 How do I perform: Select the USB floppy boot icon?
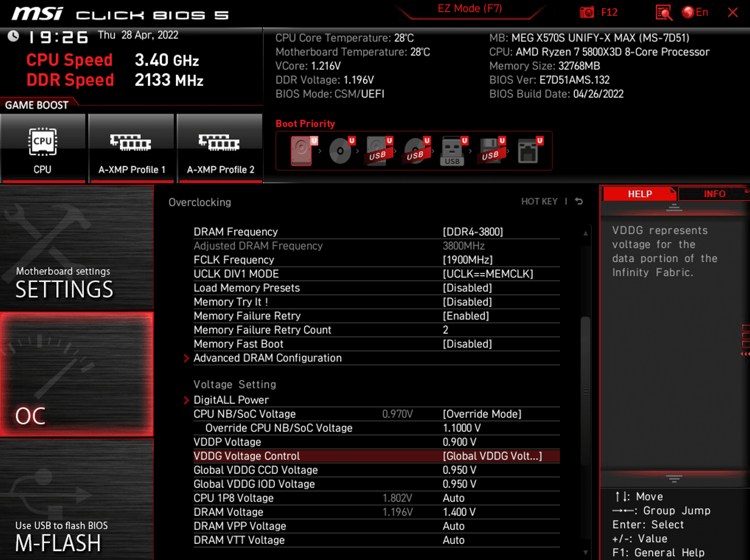[491, 150]
